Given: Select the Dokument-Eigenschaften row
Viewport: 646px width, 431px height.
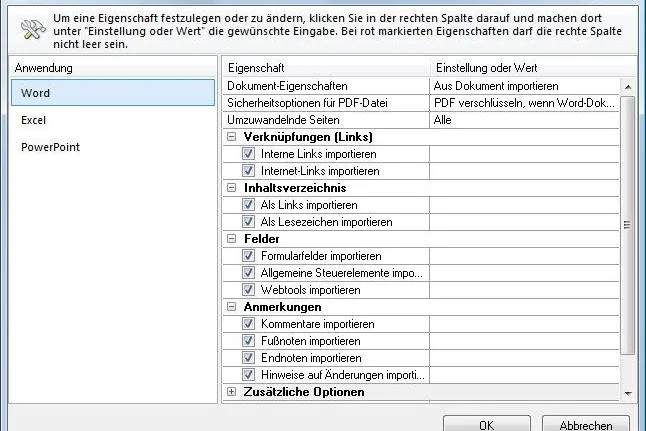Looking at the screenshot, I should tap(326, 86).
